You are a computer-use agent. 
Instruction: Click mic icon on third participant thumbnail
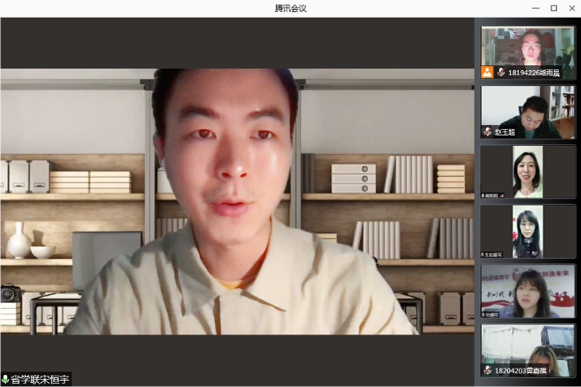pyautogui.click(x=483, y=195)
